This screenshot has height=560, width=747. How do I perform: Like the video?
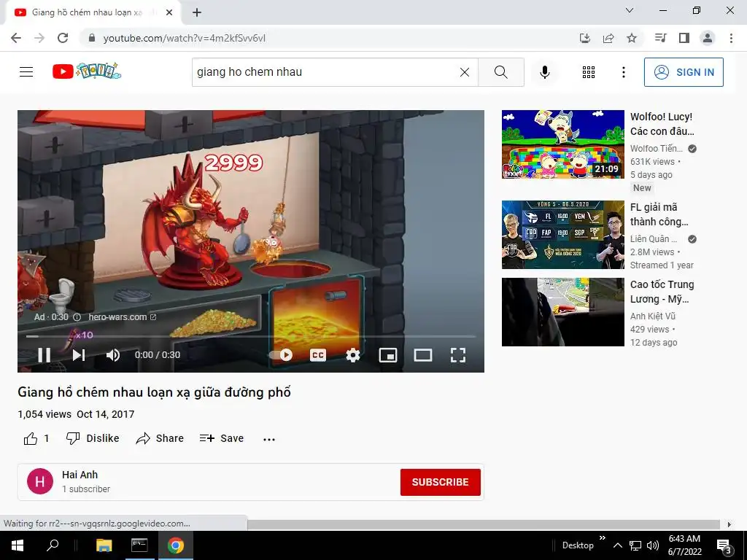[36, 438]
